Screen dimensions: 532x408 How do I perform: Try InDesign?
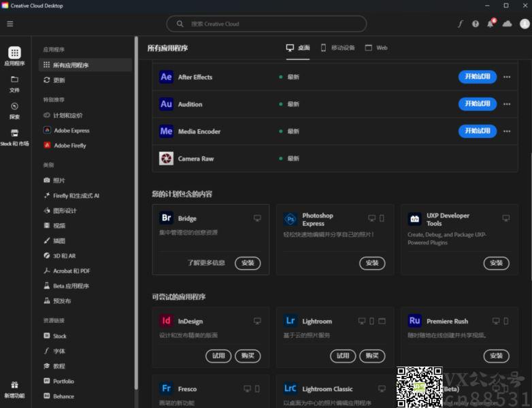tap(218, 356)
